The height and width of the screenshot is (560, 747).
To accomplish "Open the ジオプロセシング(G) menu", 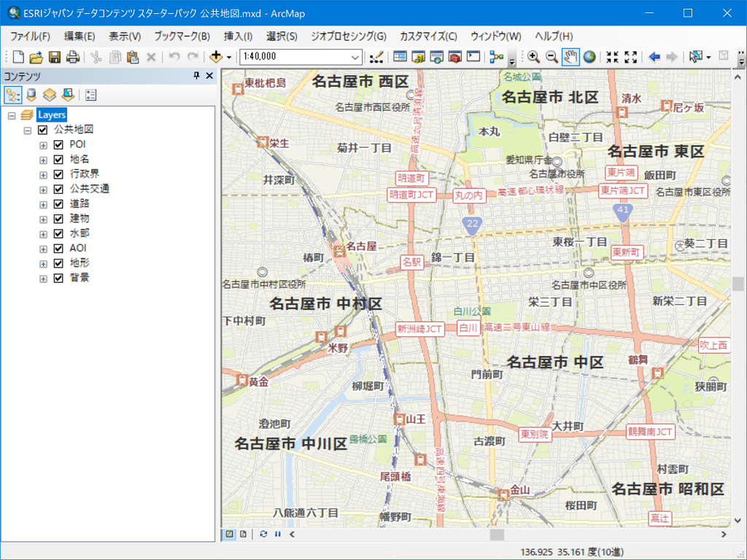I will pos(349,36).
